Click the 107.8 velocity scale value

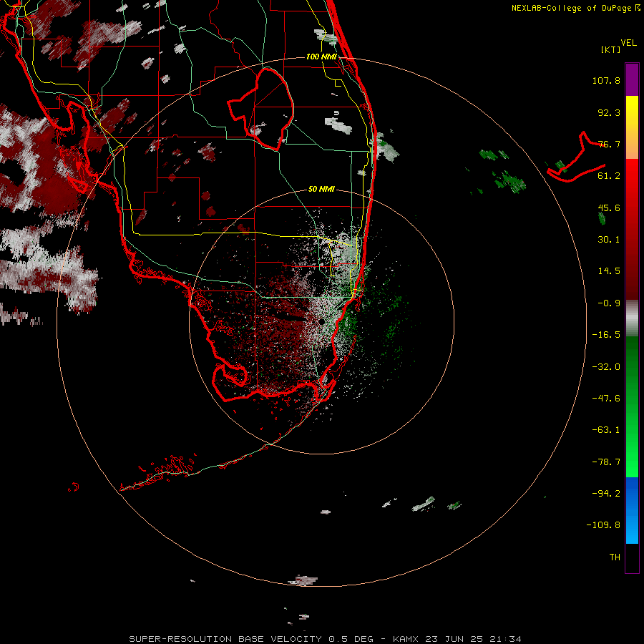click(606, 80)
